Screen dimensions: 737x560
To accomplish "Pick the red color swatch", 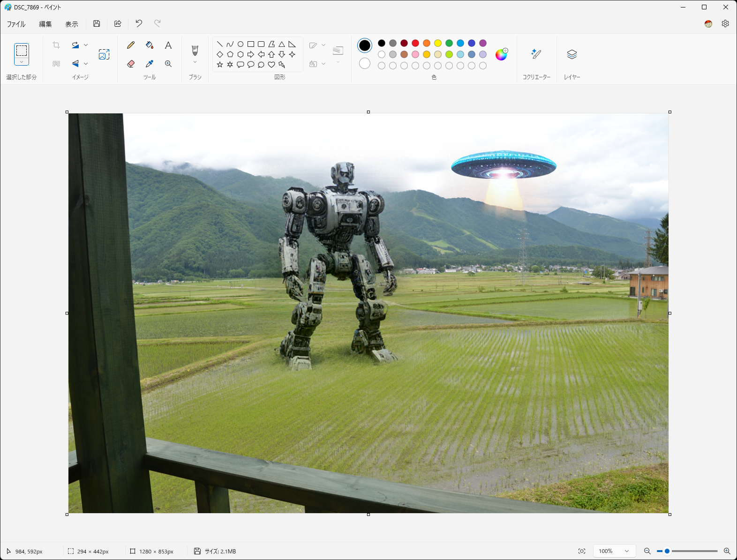I will [415, 43].
